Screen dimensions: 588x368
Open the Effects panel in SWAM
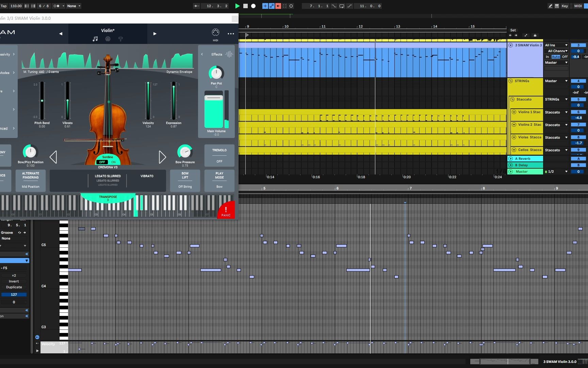click(217, 55)
